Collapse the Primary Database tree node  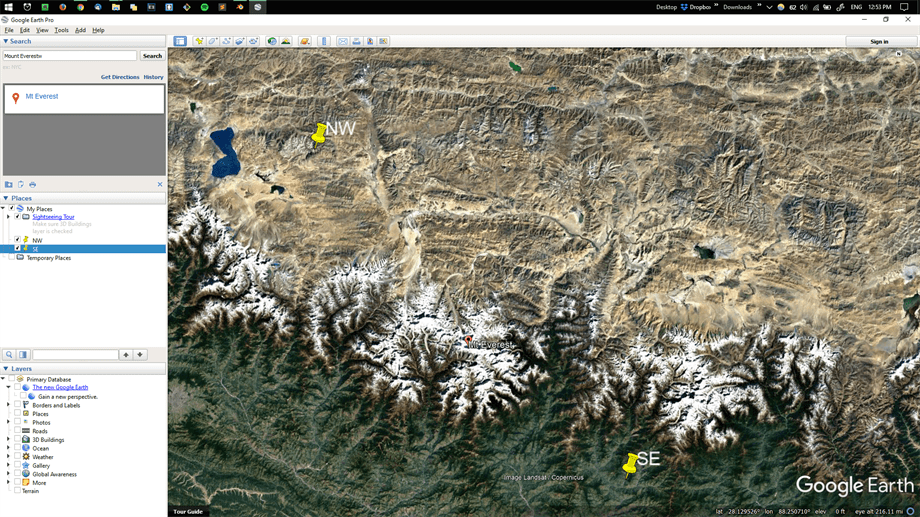click(x=4, y=379)
